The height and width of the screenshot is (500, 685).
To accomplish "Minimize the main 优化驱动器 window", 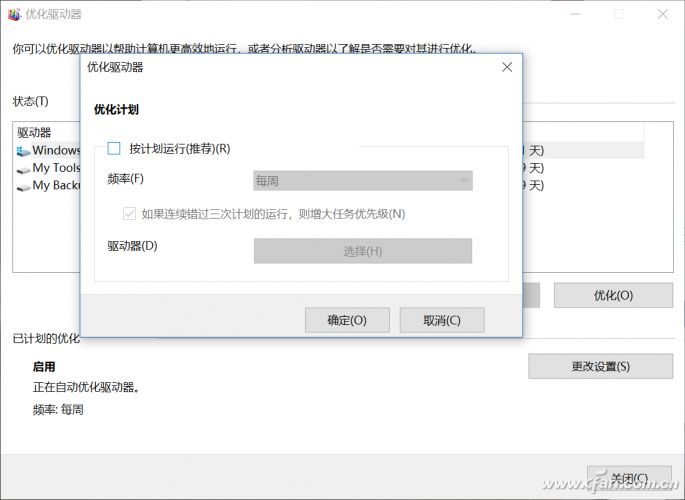I will pos(576,14).
